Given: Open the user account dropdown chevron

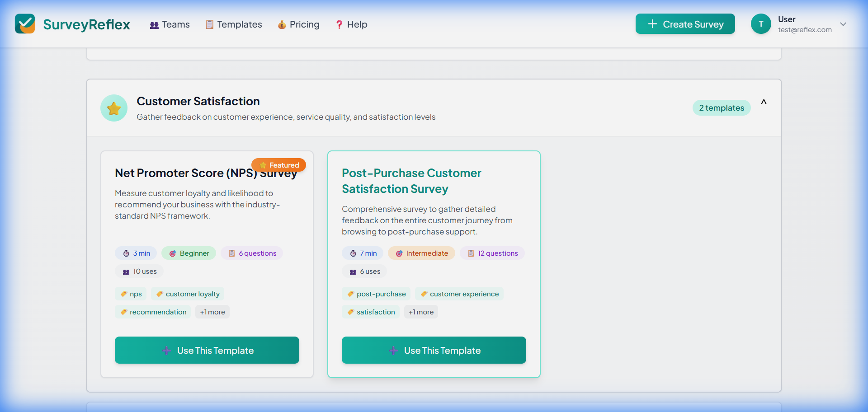Looking at the screenshot, I should pyautogui.click(x=843, y=24).
